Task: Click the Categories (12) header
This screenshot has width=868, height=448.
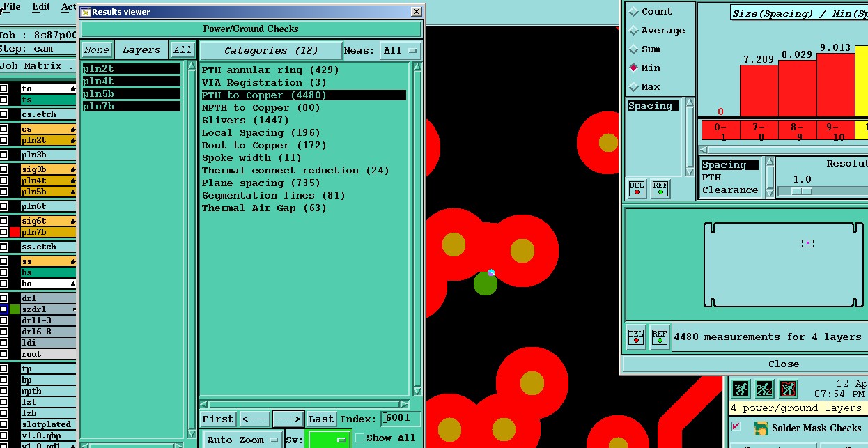Action: (x=271, y=50)
